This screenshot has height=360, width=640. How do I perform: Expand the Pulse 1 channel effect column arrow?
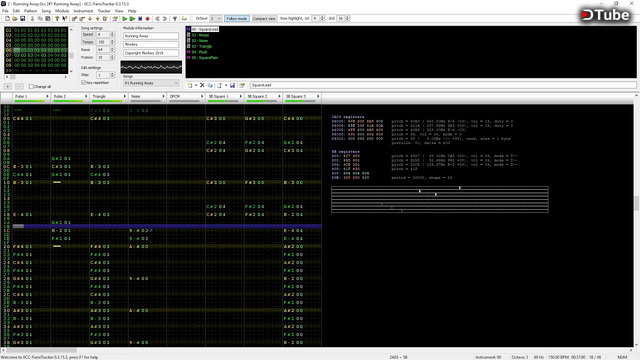47,96
